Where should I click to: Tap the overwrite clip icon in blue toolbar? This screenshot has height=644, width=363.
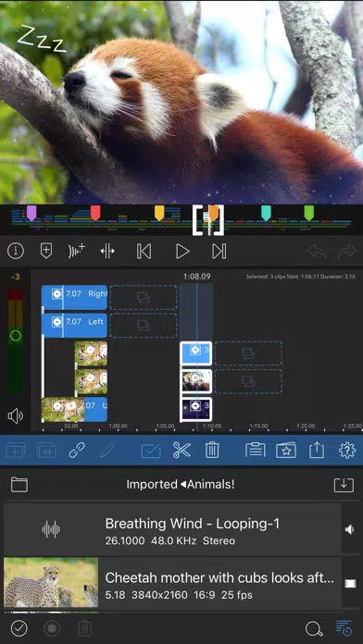click(46, 451)
